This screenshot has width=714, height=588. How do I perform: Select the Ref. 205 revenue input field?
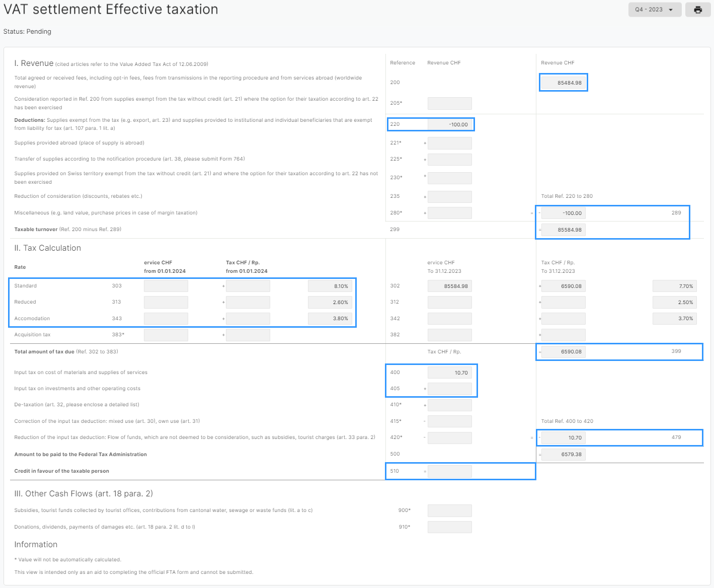click(449, 103)
